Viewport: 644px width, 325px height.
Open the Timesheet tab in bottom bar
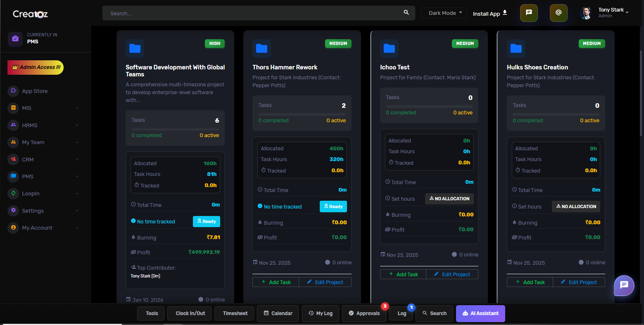[235, 313]
